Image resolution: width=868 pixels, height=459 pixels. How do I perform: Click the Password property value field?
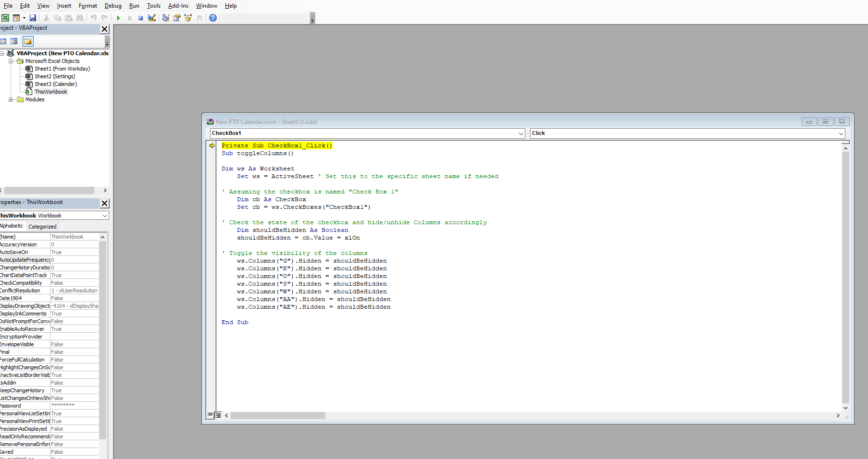(x=74, y=406)
